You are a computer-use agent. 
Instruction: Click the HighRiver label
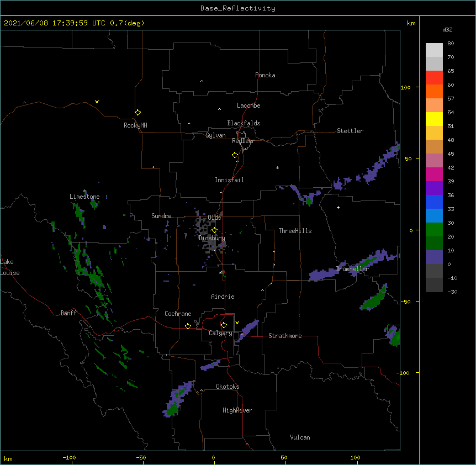(x=237, y=410)
